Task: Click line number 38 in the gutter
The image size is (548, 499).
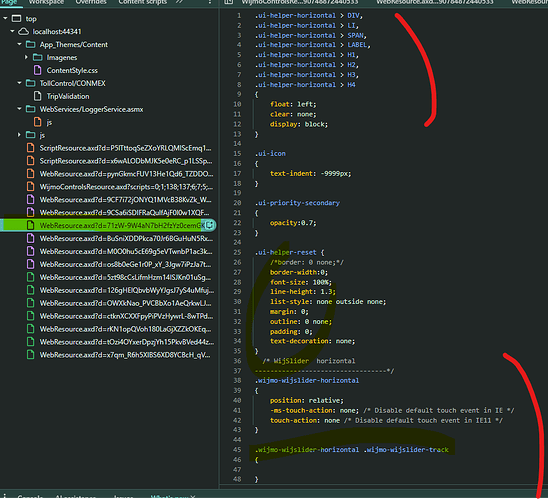Action: [x=237, y=381]
